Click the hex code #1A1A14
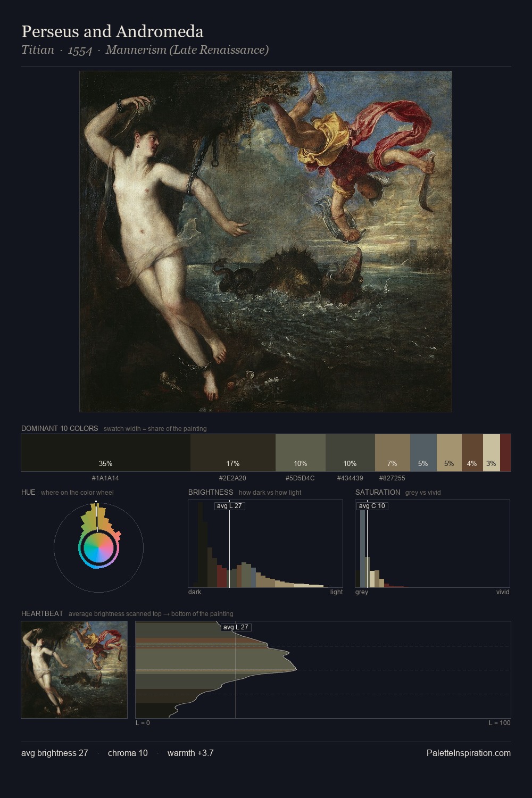Screen dimensions: 532x798 [105, 478]
